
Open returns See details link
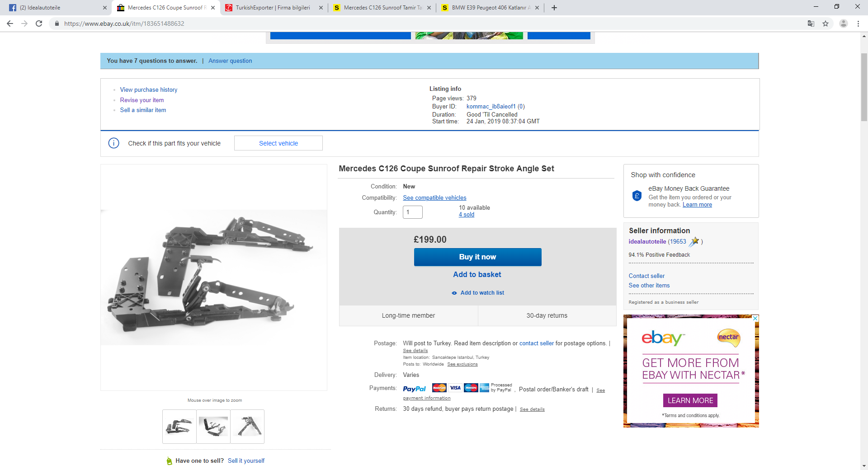(532, 409)
